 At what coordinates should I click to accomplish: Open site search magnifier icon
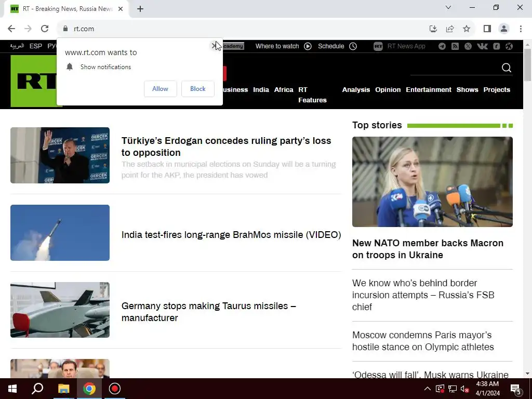click(x=506, y=68)
